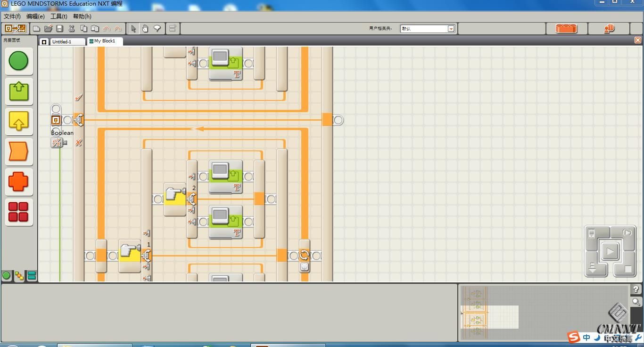The width and height of the screenshot is (644, 347).
Task: Select the true checkmark tab of Switch
Action: 79,98
